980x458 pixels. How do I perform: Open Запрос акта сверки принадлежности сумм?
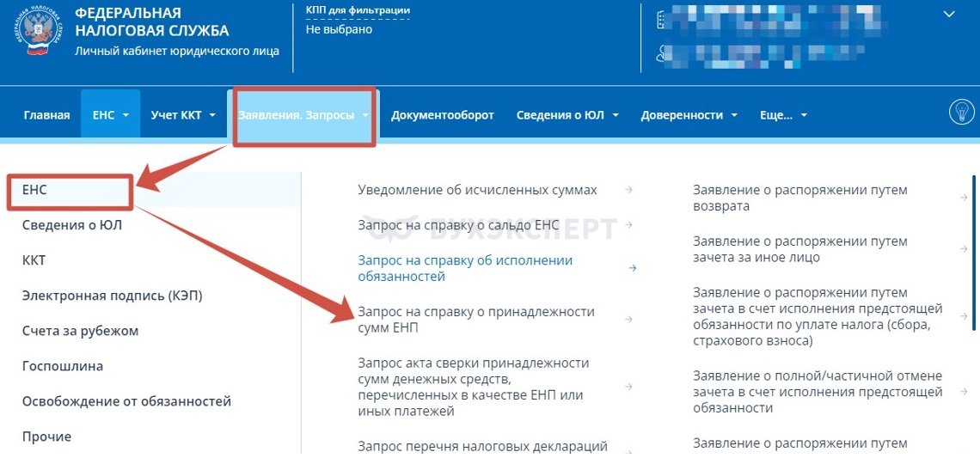pos(473,388)
